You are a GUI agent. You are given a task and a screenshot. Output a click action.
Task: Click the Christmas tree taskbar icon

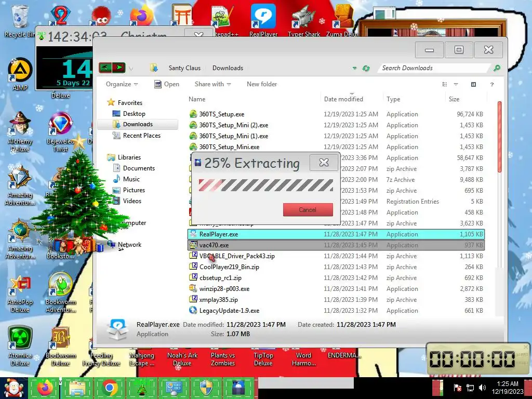[141, 388]
